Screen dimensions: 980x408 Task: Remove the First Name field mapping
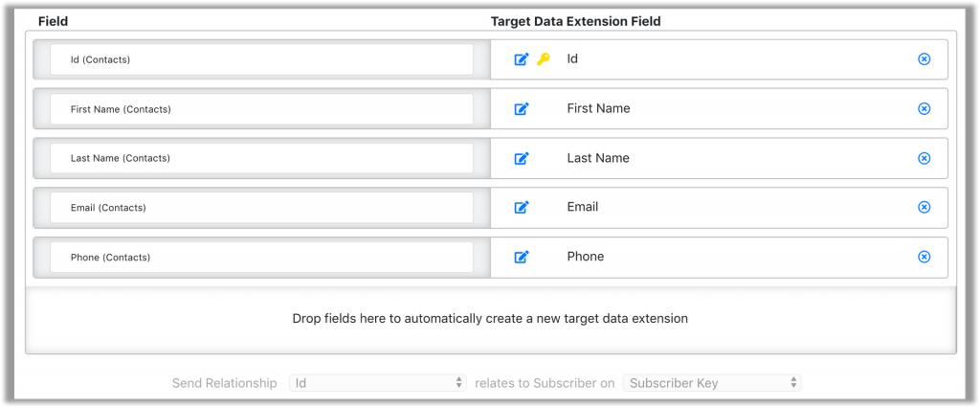(x=924, y=109)
